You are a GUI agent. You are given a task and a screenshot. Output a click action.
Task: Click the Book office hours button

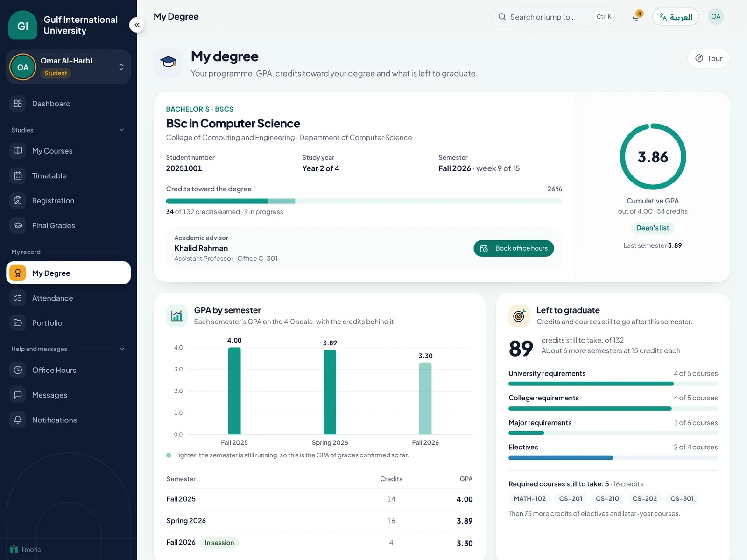(514, 248)
